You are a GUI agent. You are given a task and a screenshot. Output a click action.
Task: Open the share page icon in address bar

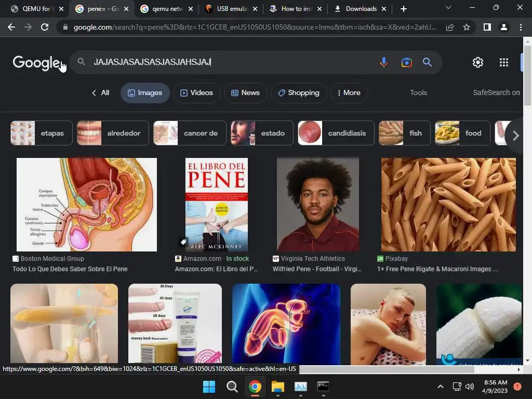pyautogui.click(x=450, y=27)
